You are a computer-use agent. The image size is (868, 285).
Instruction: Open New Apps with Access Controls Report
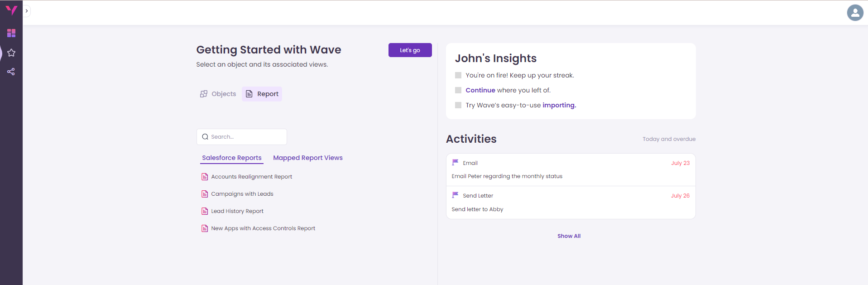click(x=263, y=228)
